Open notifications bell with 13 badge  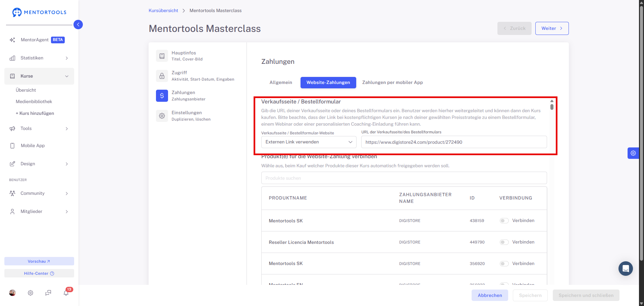click(x=66, y=292)
